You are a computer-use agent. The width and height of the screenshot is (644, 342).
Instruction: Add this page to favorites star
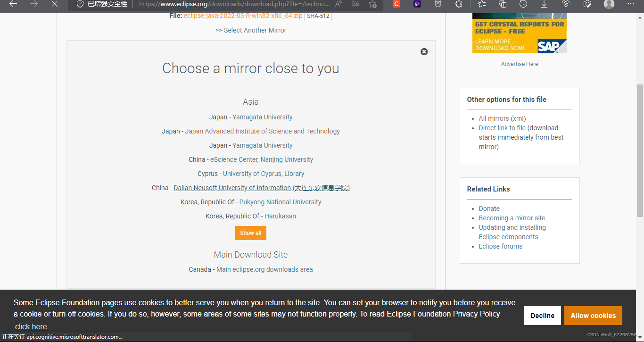click(x=373, y=4)
